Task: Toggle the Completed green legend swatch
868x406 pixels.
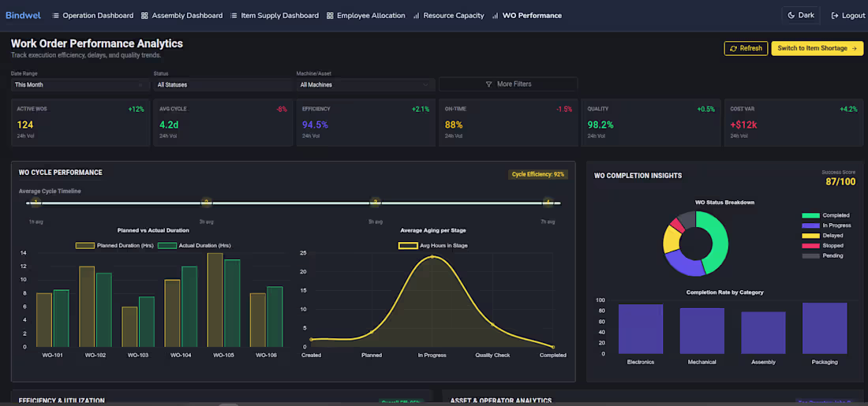Action: pos(810,216)
